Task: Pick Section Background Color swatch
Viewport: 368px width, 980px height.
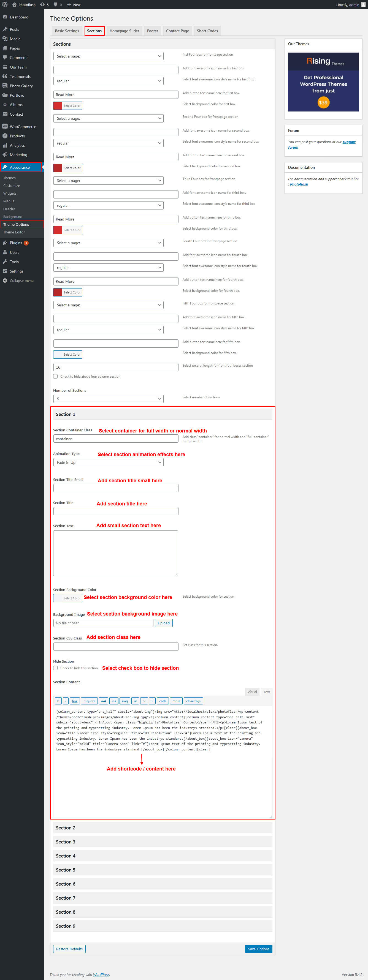Action: click(68, 598)
